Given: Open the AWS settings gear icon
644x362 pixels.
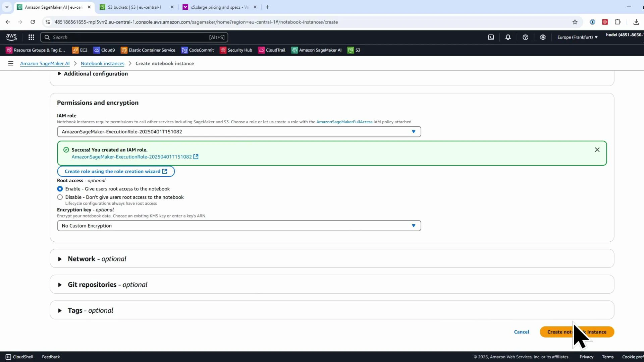Looking at the screenshot, I should (543, 37).
